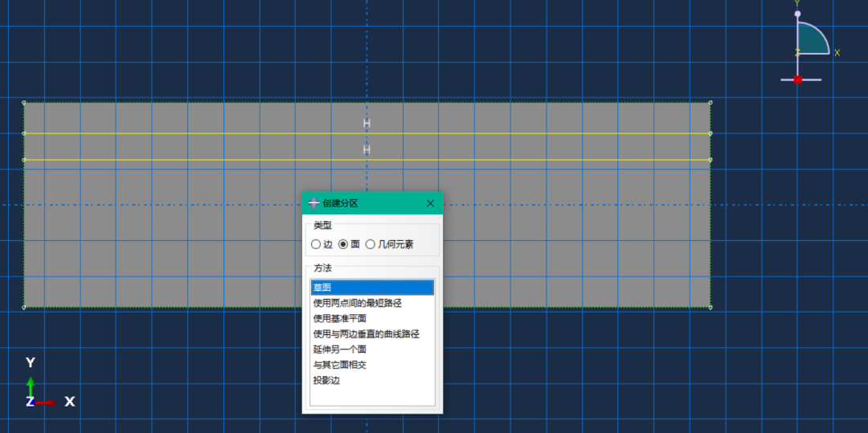Select the 几何元素 (geometry cell) radio button
Image resolution: width=868 pixels, height=433 pixels.
(x=371, y=244)
